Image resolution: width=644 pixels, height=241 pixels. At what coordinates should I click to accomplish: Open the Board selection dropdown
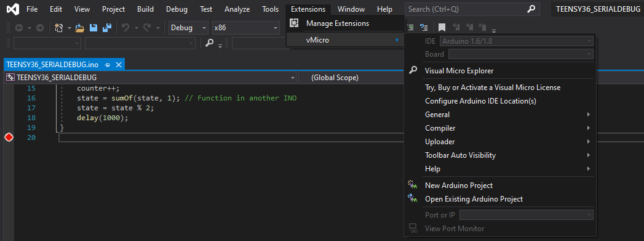tap(521, 54)
